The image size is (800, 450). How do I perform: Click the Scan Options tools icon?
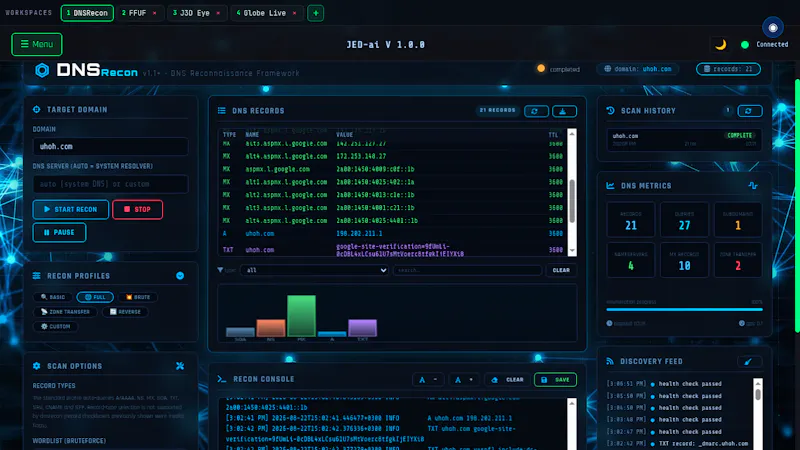pyautogui.click(x=180, y=366)
